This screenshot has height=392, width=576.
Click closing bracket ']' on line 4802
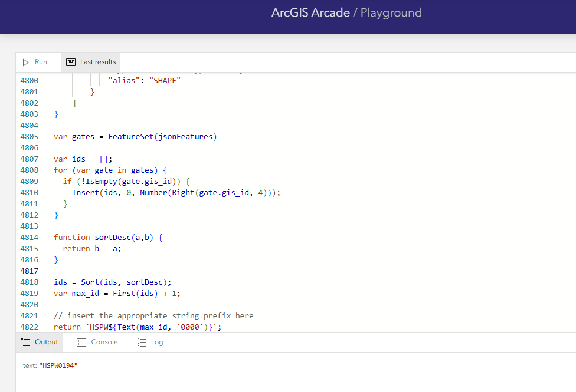74,103
